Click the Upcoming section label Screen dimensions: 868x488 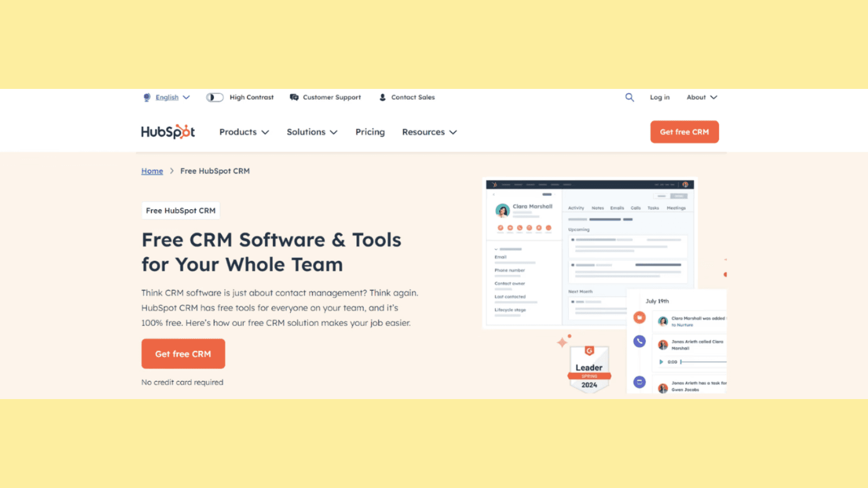click(x=579, y=229)
